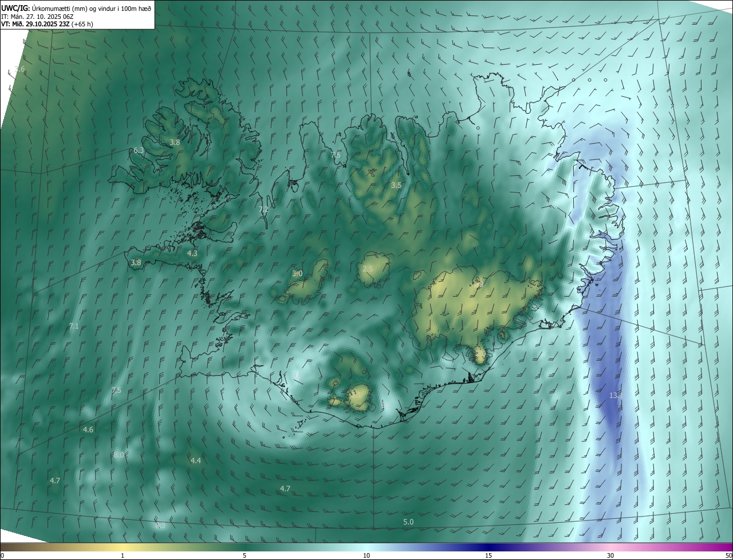Click the 7.1 value over the western sea

[x=73, y=326]
